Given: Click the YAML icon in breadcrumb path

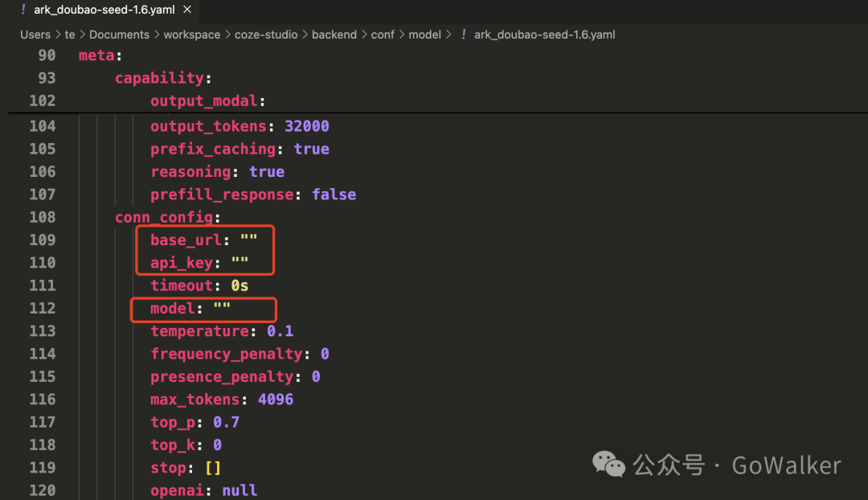Looking at the screenshot, I should point(464,35).
